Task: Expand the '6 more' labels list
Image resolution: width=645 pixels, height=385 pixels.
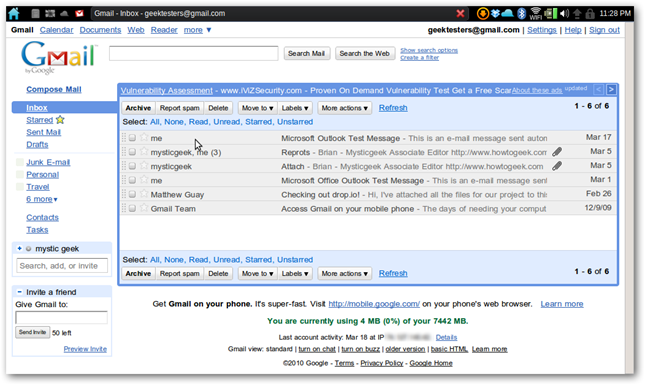Action: coord(42,199)
